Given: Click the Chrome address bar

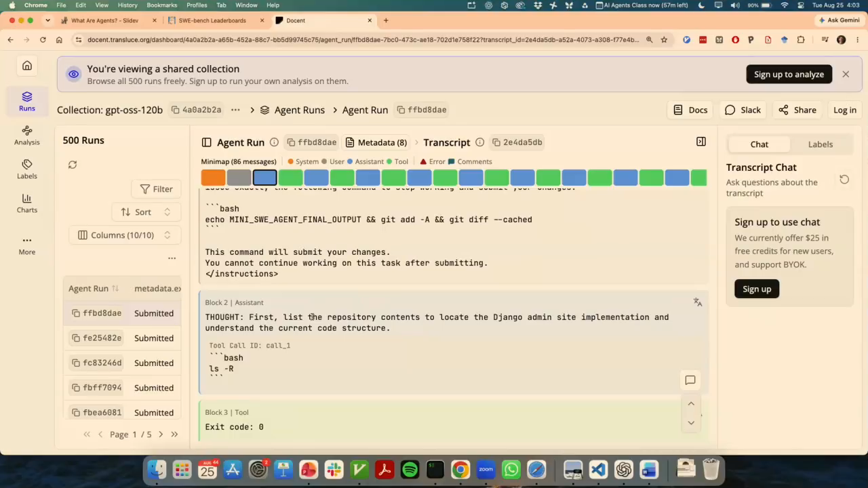Looking at the screenshot, I should point(363,40).
